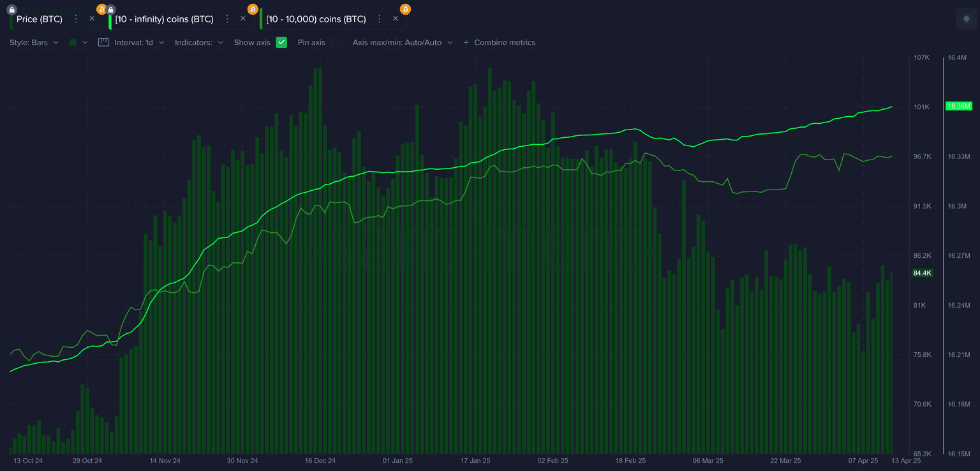The image size is (980, 471).
Task: Open the Price (BTC) three-dot options menu
Action: click(76, 19)
